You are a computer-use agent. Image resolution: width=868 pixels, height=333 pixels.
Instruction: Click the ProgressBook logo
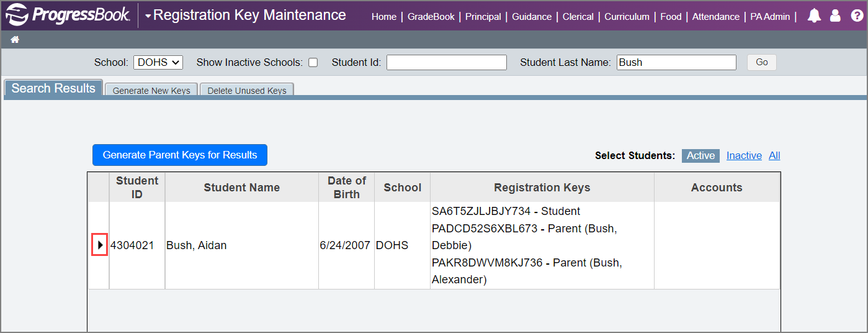pyautogui.click(x=68, y=15)
